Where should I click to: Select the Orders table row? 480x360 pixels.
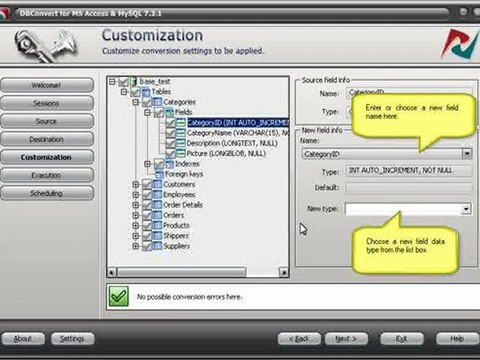174,215
